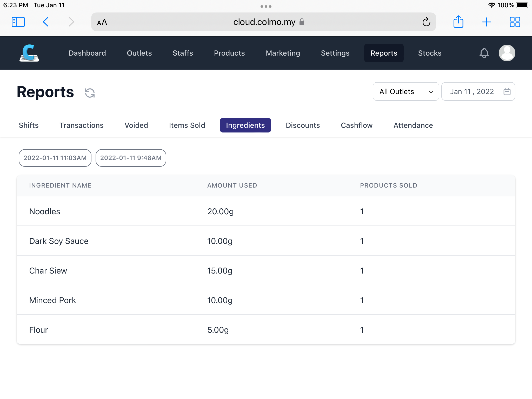Viewport: 532px width, 399px height.
Task: Show all open tabs with the tab overview icon
Action: coord(515,22)
